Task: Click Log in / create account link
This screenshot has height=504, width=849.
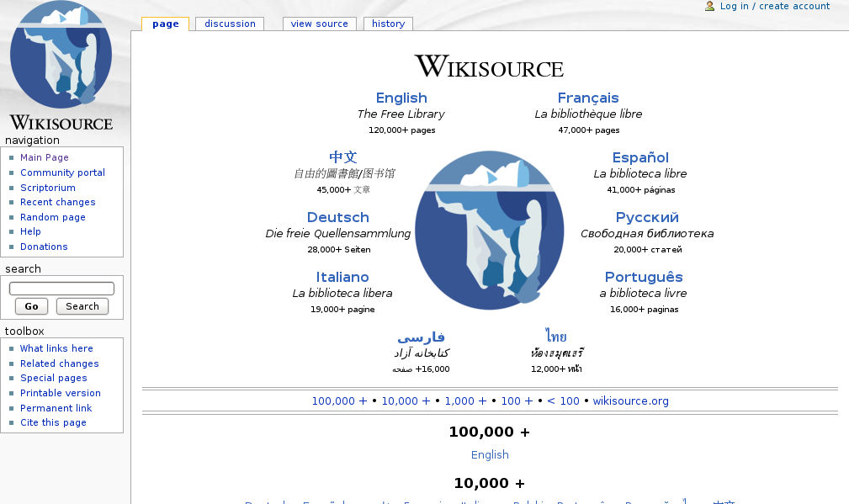Action: (775, 6)
